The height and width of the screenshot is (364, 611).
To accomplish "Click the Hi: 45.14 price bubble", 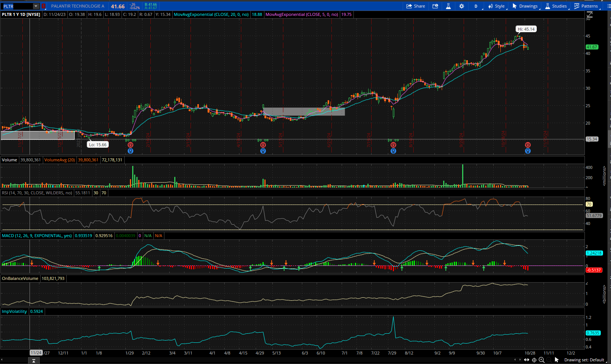I will [526, 29].
